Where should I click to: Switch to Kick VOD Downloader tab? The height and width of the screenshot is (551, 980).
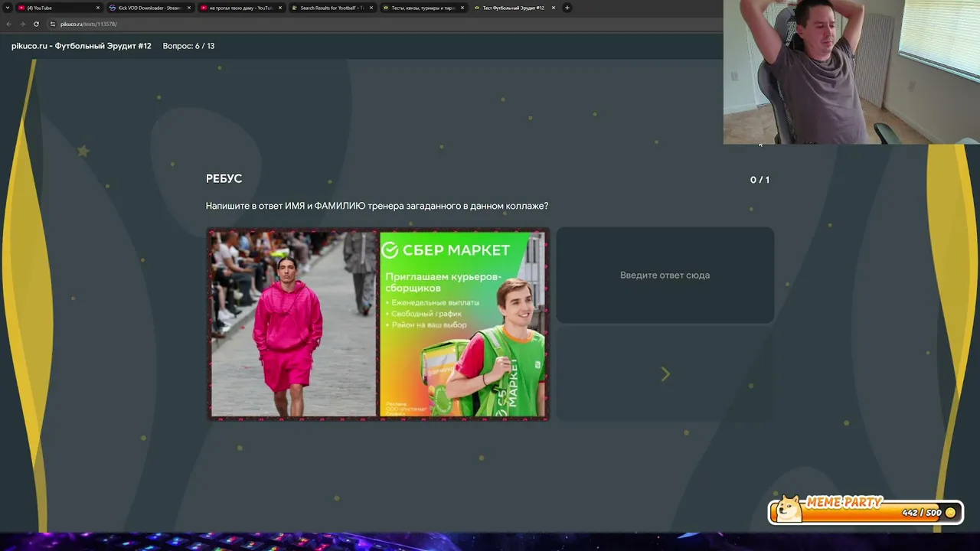pos(149,8)
